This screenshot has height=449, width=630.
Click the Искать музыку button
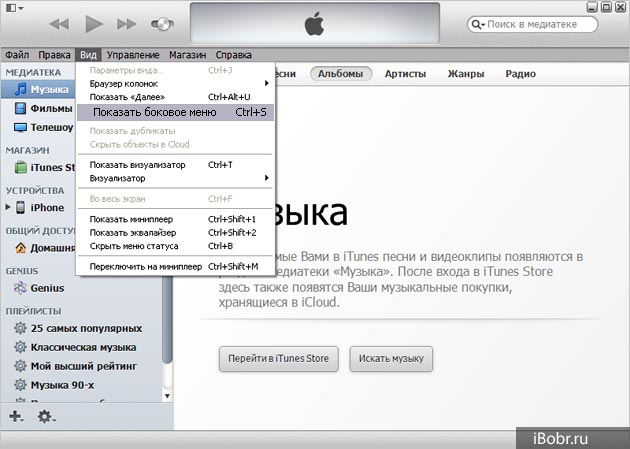coord(391,359)
